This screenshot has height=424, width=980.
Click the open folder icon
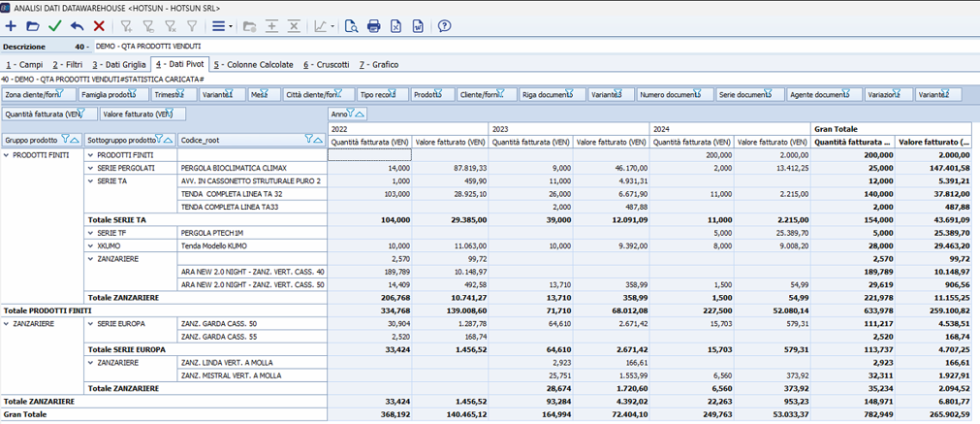(x=33, y=26)
